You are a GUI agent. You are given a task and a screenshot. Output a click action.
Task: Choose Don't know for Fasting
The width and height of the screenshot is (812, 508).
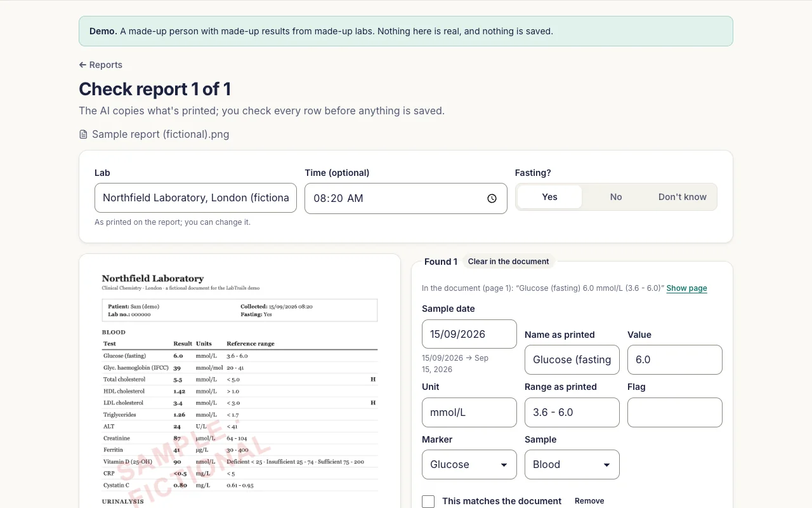coord(682,197)
